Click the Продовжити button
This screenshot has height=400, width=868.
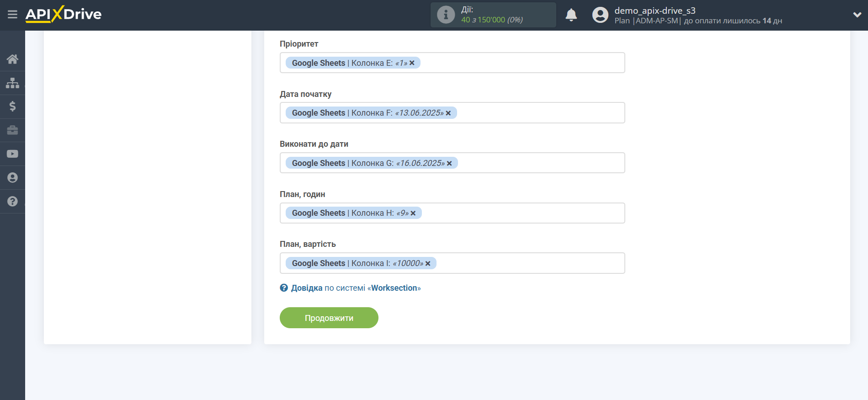tap(329, 318)
